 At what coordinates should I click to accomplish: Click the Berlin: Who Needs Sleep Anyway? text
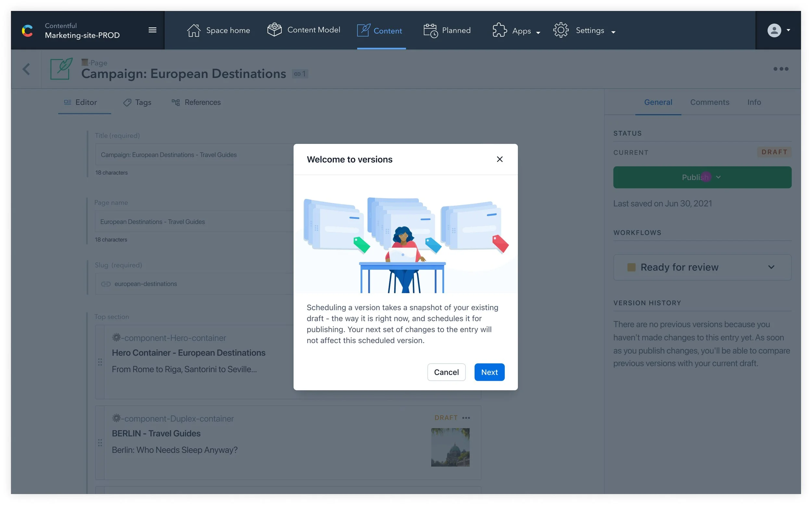click(174, 450)
